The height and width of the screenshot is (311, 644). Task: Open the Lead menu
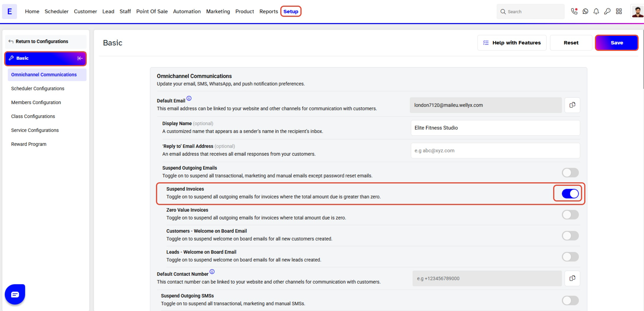click(108, 11)
